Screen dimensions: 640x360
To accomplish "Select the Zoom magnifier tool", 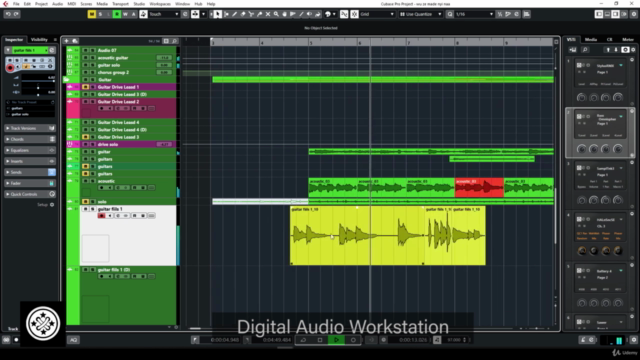I will [276, 14].
